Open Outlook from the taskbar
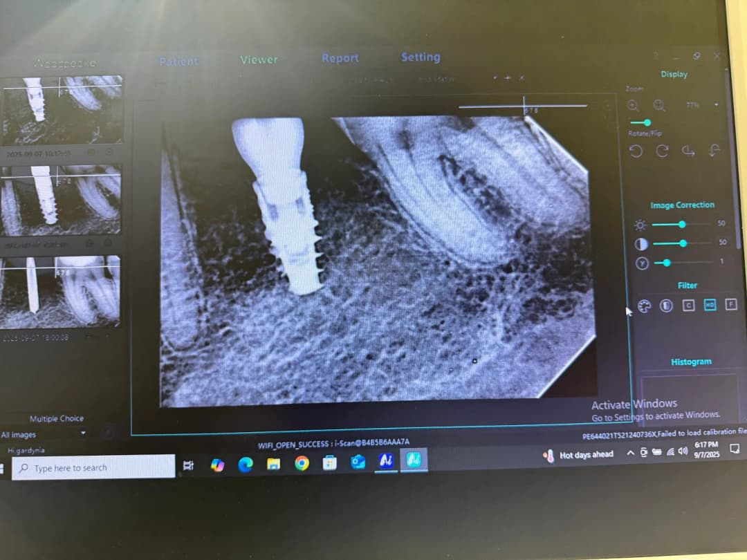Viewport: 747px width, 560px height. pos(358,461)
